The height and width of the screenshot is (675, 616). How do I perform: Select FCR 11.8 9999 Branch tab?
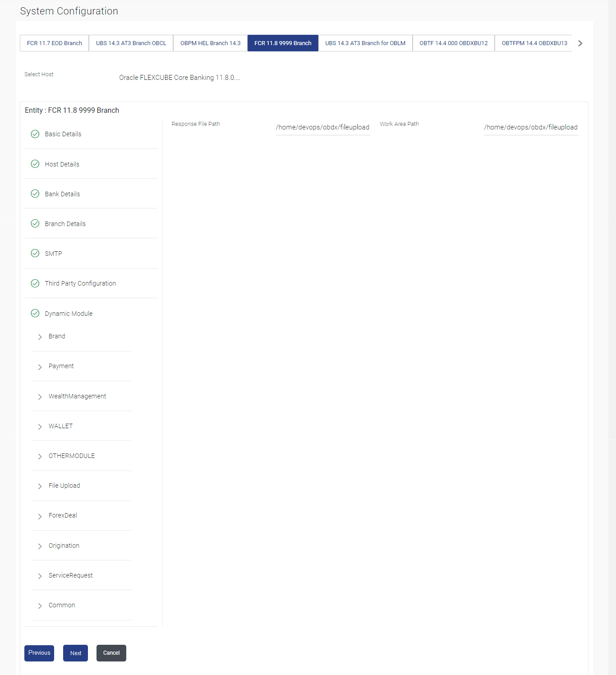283,43
